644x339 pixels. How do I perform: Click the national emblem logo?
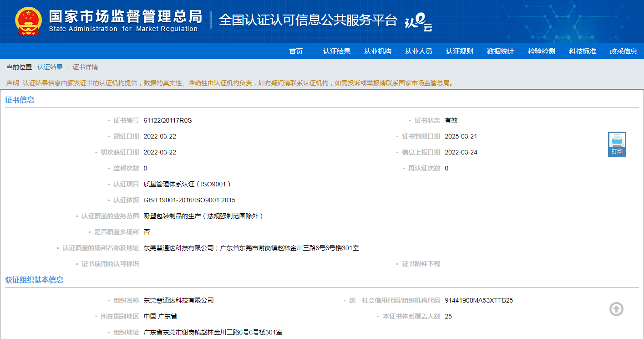click(28, 21)
